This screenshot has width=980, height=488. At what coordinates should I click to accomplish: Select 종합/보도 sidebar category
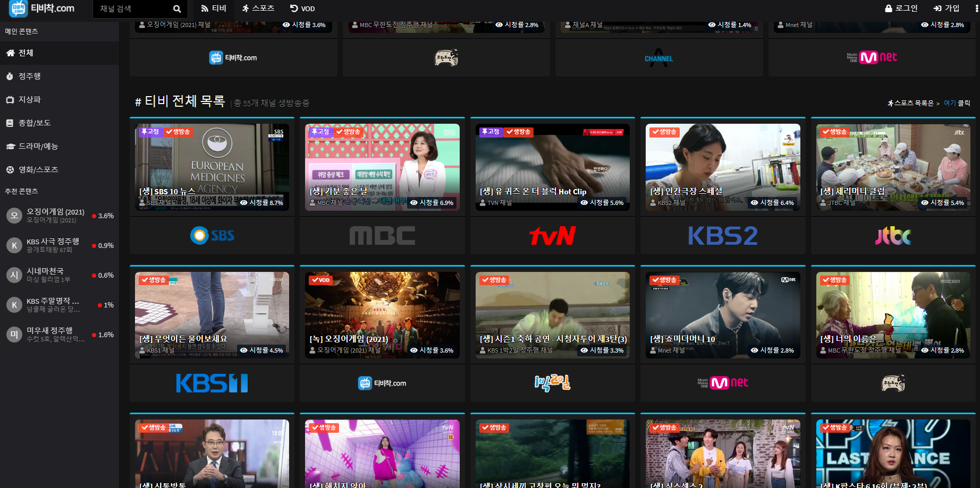pyautogui.click(x=60, y=123)
